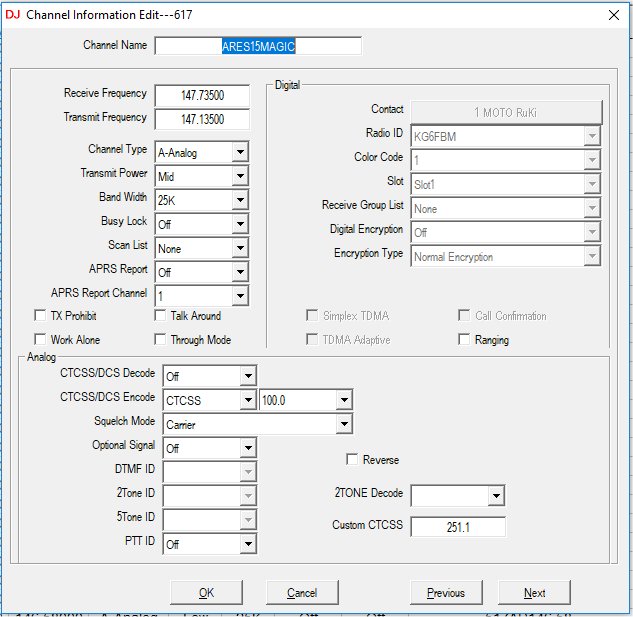Close the Channel Information Edit dialog
Viewport: 633px width, 617px height.
[x=614, y=15]
